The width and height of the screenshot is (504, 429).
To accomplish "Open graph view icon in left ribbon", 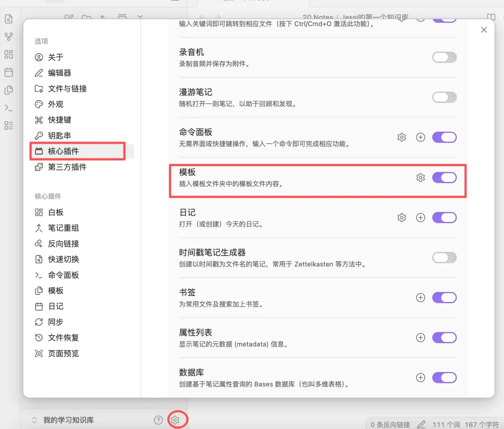I will point(9,37).
